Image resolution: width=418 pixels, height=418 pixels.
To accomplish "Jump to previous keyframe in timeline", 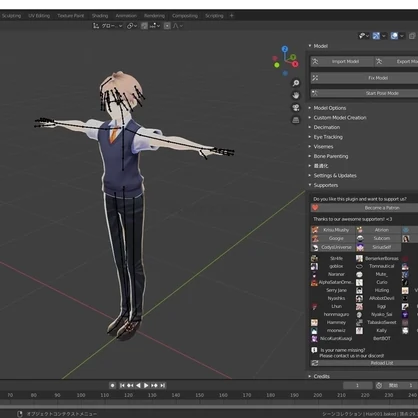I will (130, 385).
